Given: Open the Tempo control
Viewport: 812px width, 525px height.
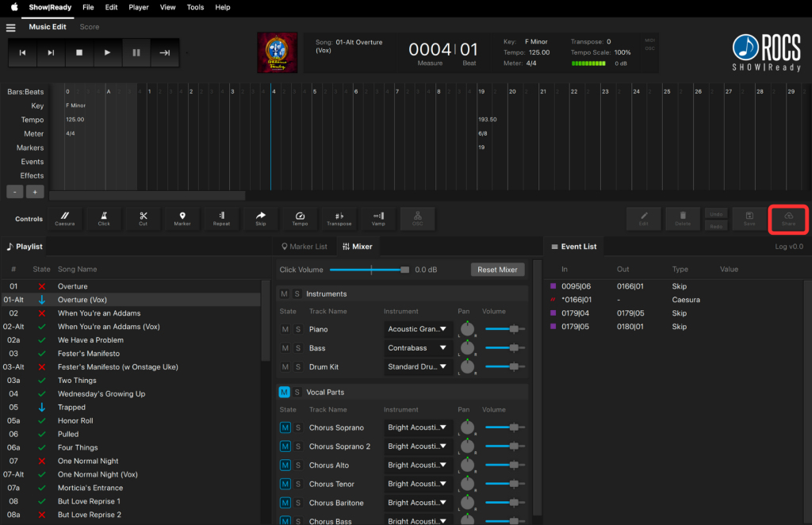Looking at the screenshot, I should click(300, 218).
